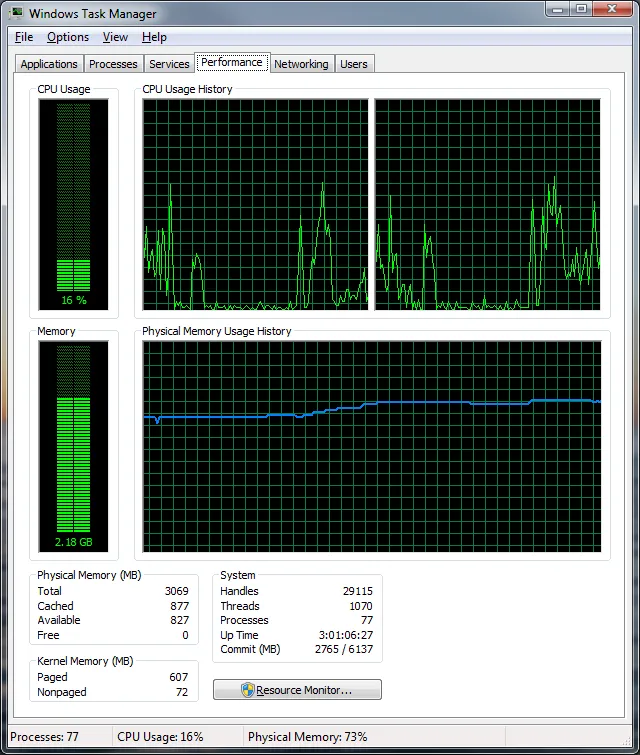Select the Performance tab
Image resolution: width=640 pixels, height=755 pixels.
[x=232, y=63]
